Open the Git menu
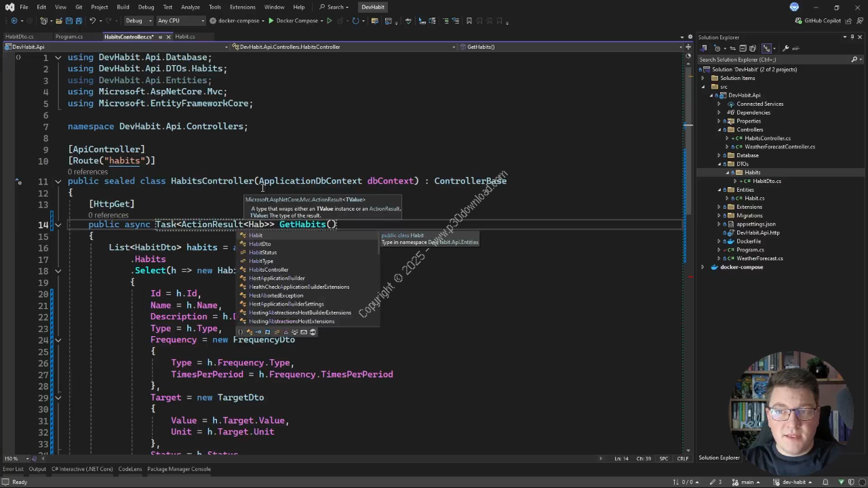This screenshot has width=868, height=488. pyautogui.click(x=79, y=7)
